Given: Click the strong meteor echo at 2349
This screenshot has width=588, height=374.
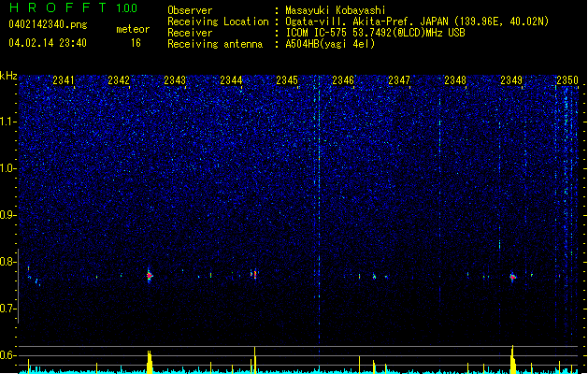Looking at the screenshot, I should (x=512, y=277).
